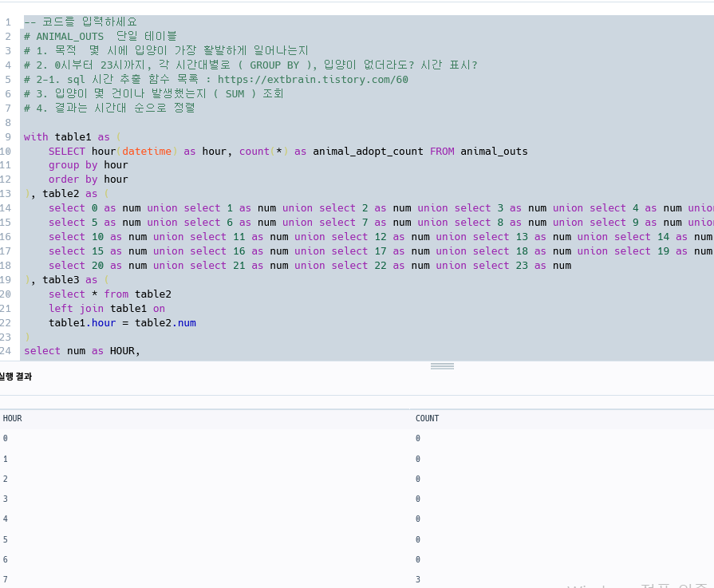
Task: Place cursor on the orange datetime keyword
Action: pyautogui.click(x=147, y=152)
